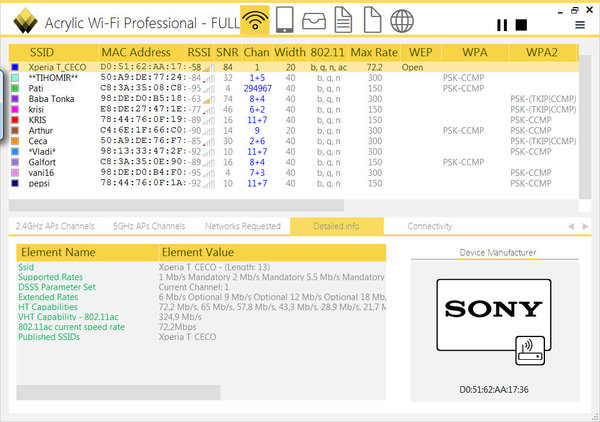Sort by WPA2 column header

click(542, 52)
